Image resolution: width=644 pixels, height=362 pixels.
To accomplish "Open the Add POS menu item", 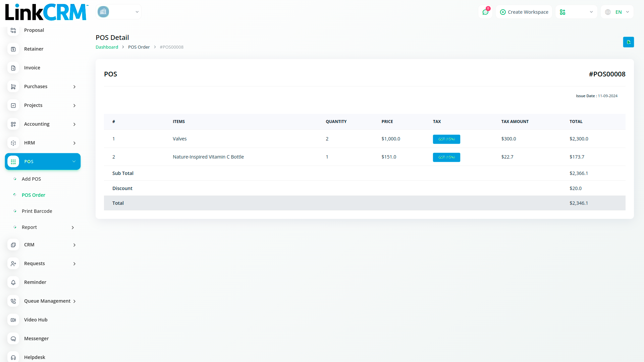I will click(31, 179).
